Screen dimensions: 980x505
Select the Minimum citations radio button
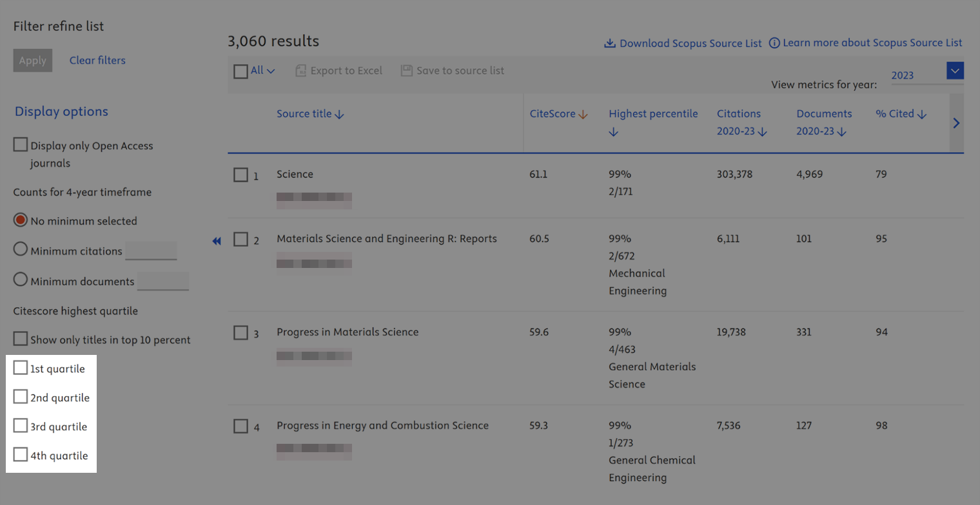tap(21, 250)
